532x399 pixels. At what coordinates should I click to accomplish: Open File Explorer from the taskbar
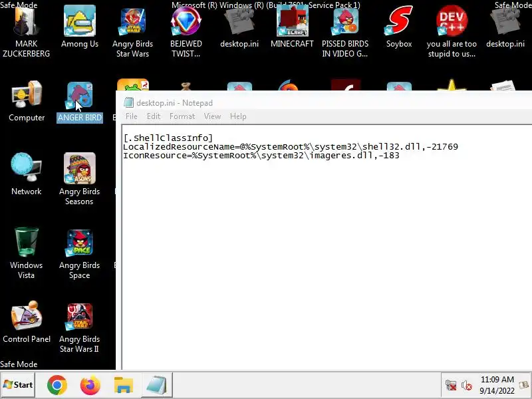[x=124, y=385]
